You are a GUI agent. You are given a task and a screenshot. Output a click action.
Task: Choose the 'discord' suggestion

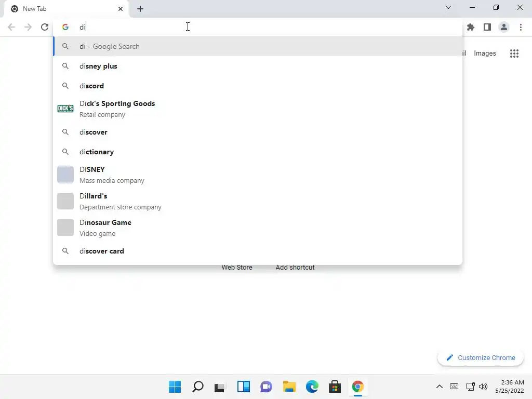(x=258, y=86)
